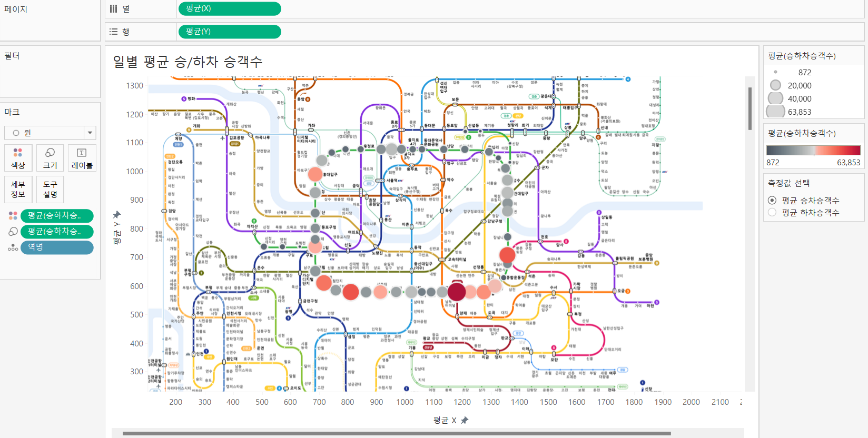Image resolution: width=868 pixels, height=438 pixels.
Task: Select 평균 승차승객수 radio option
Action: 772,200
